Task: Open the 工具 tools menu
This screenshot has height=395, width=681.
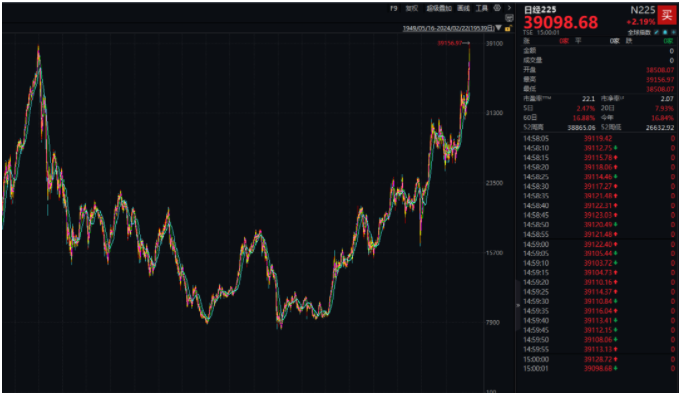Action: [482, 8]
